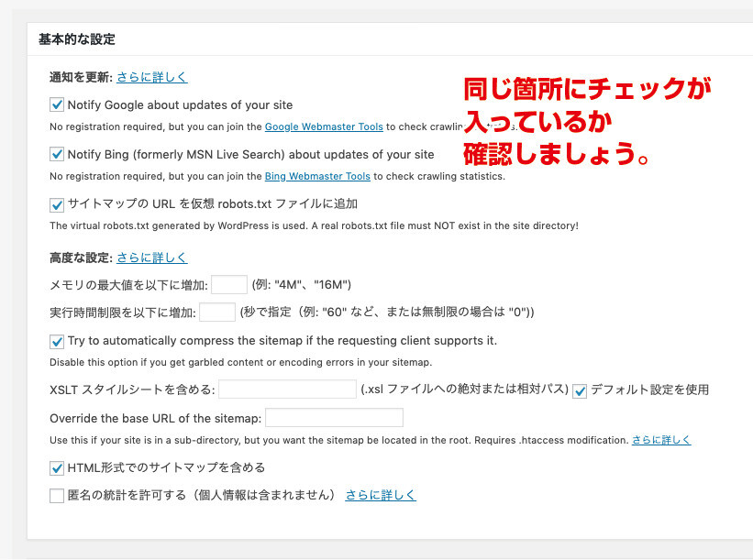Viewport: 753px width, 560px height.
Task: Click さらに詳しく link after .htaccess modification
Action: click(661, 440)
